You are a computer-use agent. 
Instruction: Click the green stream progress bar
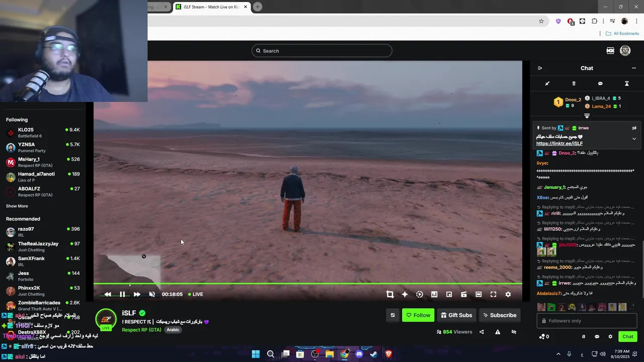tap(308, 284)
